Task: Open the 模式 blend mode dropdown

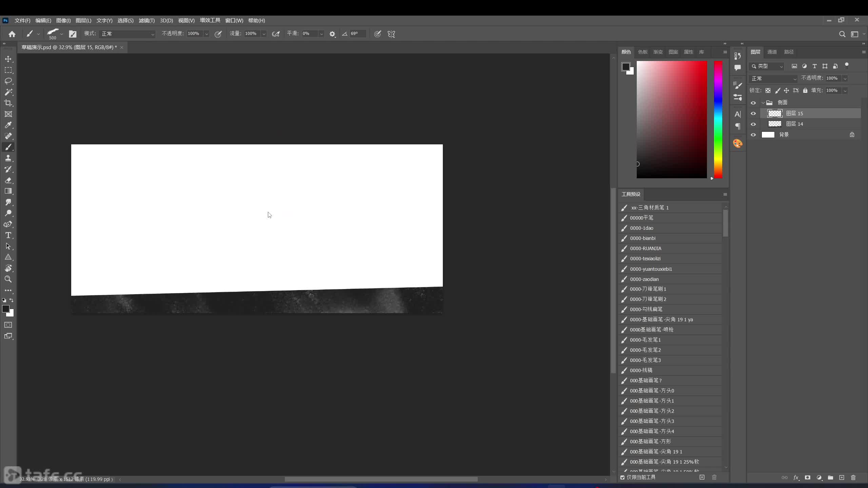Action: (x=127, y=34)
